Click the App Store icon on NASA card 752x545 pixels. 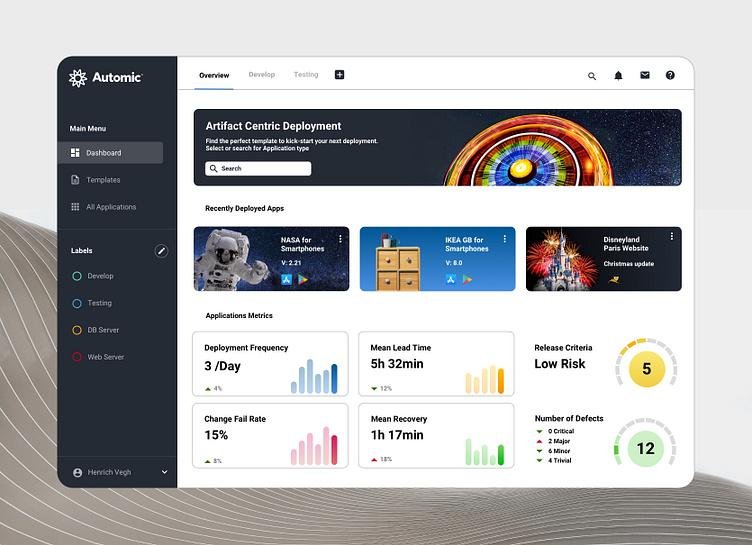pyautogui.click(x=286, y=279)
